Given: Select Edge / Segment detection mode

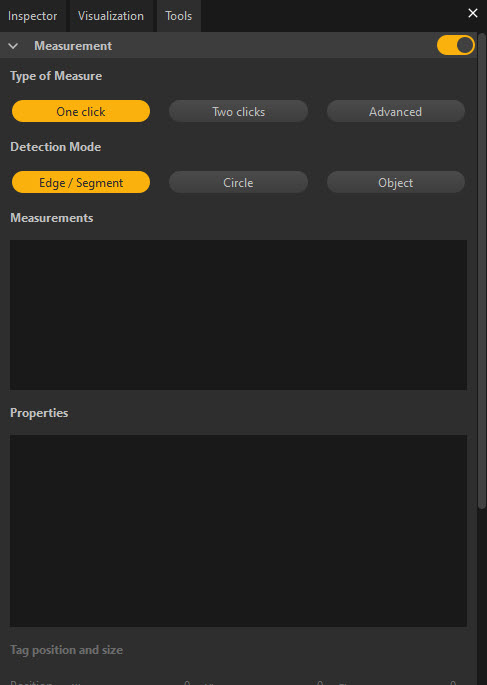Looking at the screenshot, I should pos(81,182).
